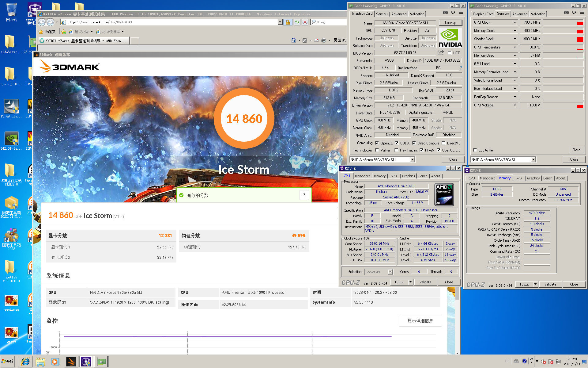Toggle the Ray Tracing checkbox in GPU-Z

tap(397, 150)
